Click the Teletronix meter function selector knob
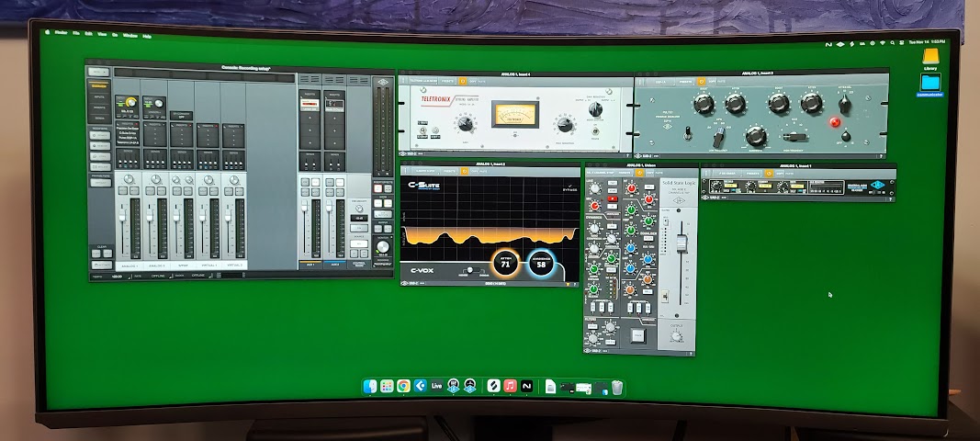The image size is (980, 441). click(596, 108)
